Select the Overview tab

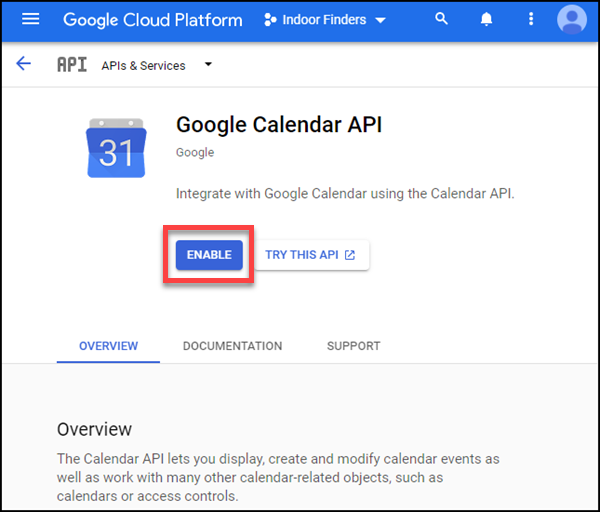click(x=108, y=346)
